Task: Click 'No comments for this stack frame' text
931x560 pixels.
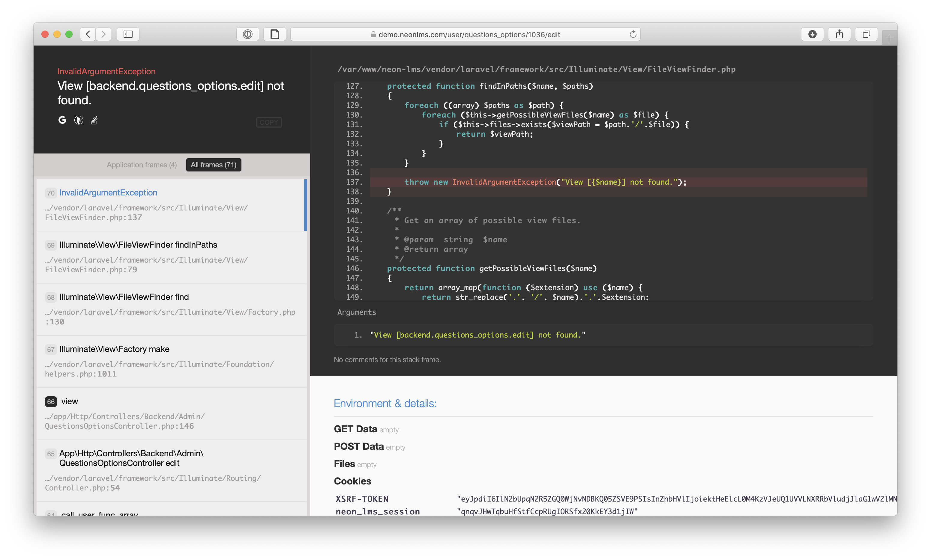Action: click(x=387, y=360)
